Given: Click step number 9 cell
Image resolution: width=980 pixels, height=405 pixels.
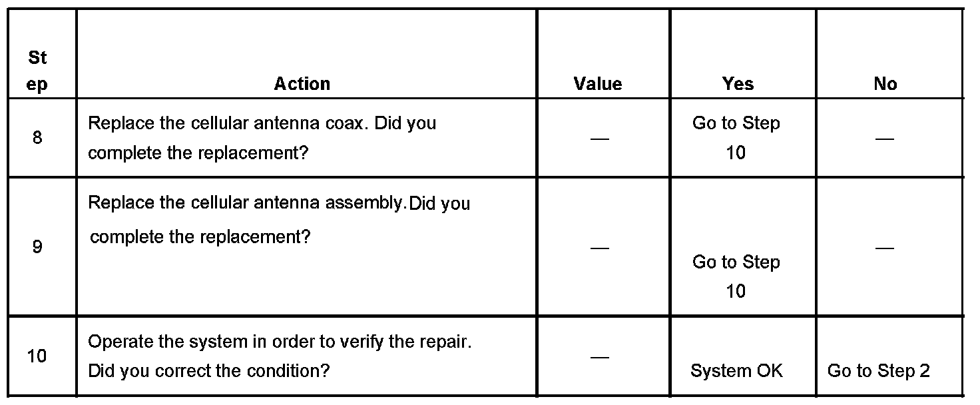Looking at the screenshot, I should (x=37, y=247).
